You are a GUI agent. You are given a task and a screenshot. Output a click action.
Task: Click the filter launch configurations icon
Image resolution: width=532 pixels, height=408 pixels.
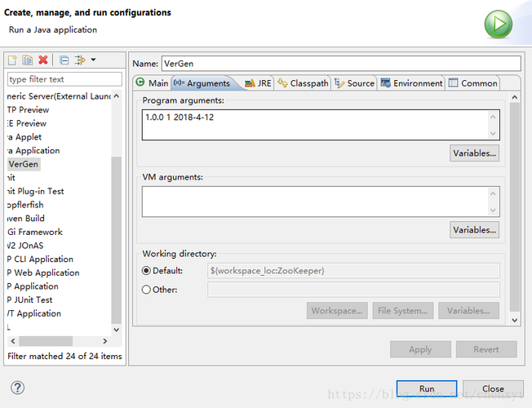click(x=80, y=60)
